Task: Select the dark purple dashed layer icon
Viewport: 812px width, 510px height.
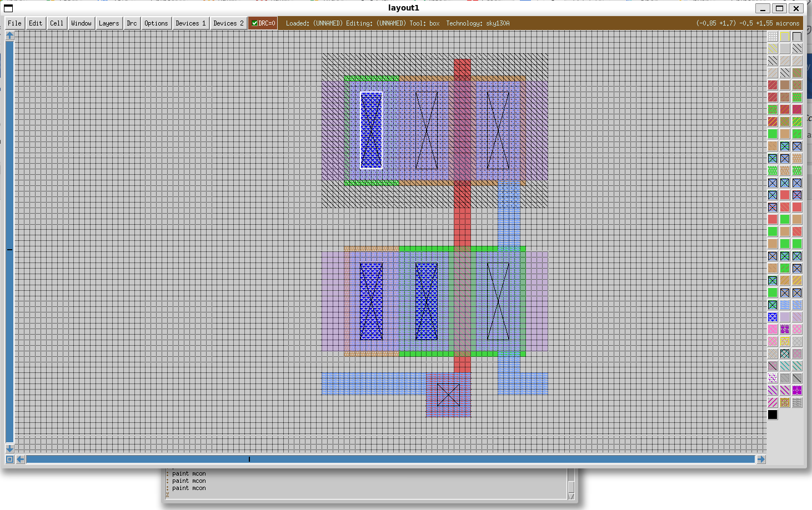Action: coord(785,329)
